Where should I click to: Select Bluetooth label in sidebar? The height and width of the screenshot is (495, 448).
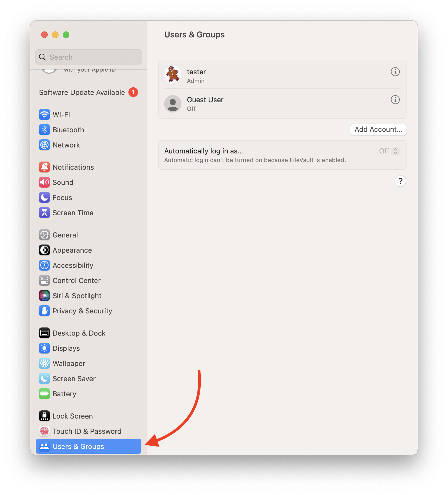[x=68, y=130]
